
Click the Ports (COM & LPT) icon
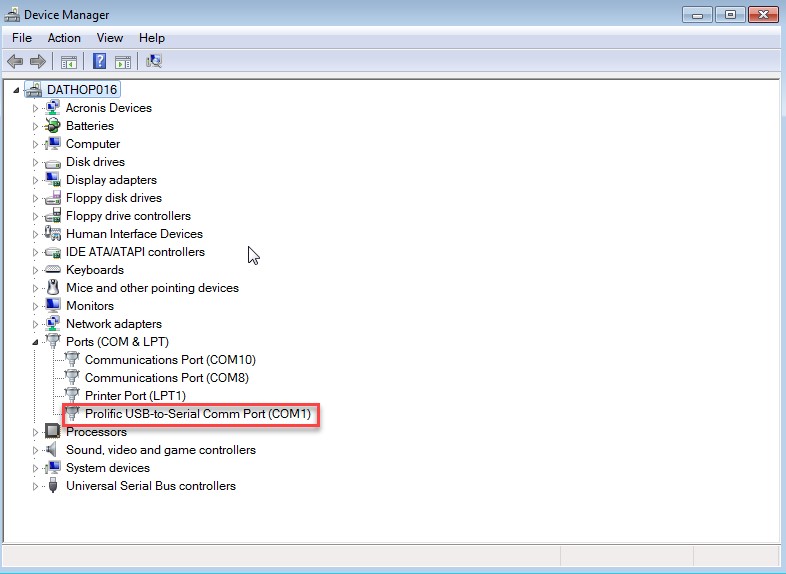tap(53, 341)
